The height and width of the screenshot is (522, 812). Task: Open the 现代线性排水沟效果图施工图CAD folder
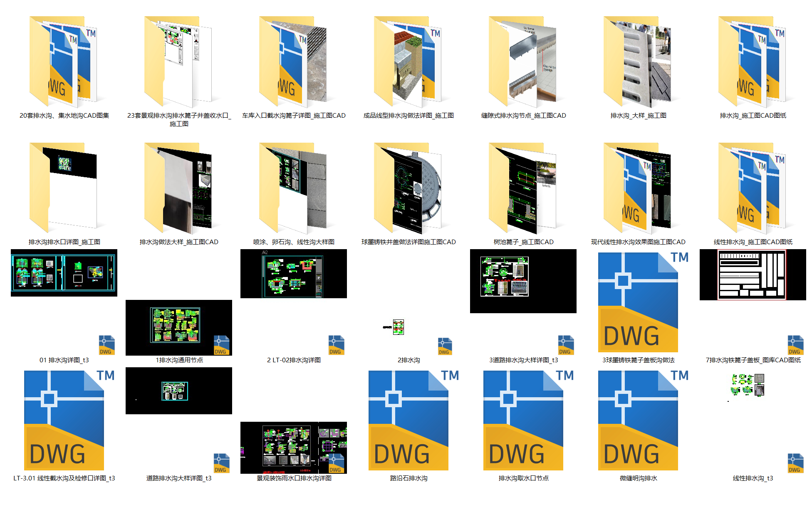(x=638, y=188)
